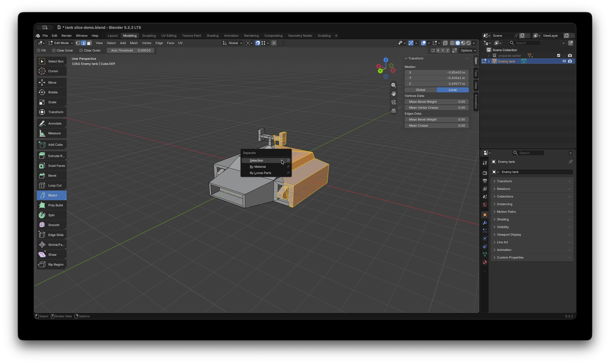Click the zoom viewport magnifier icon

click(393, 85)
